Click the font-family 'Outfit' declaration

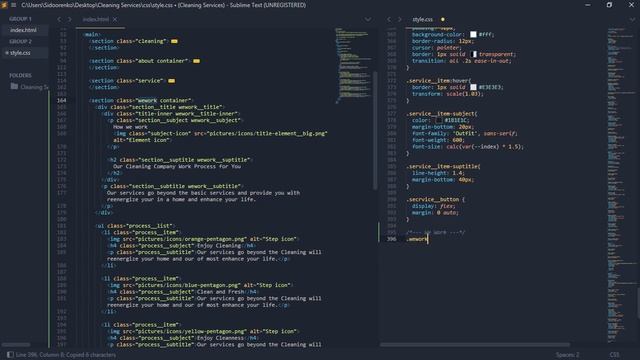[x=464, y=133]
